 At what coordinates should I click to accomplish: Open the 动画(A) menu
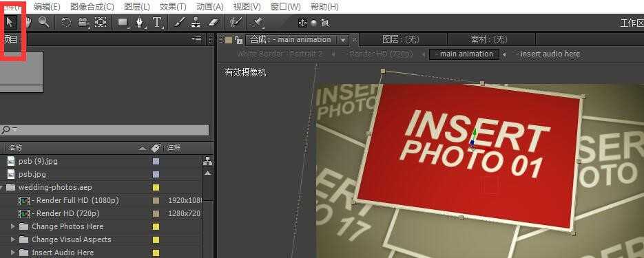[210, 7]
